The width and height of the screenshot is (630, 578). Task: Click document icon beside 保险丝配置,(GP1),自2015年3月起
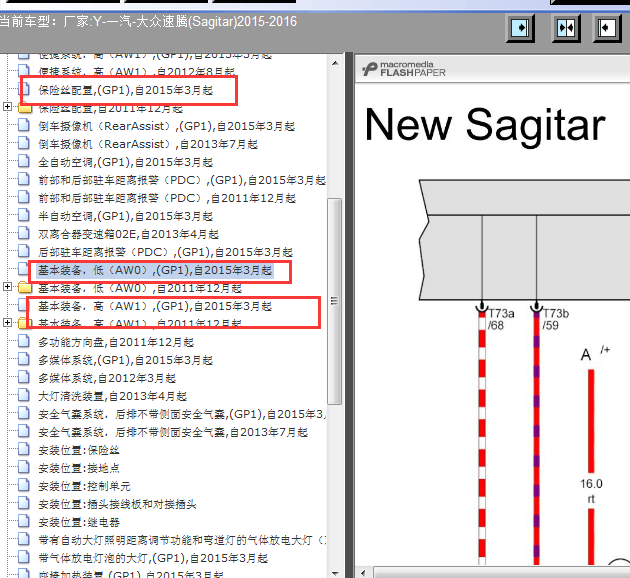point(24,89)
